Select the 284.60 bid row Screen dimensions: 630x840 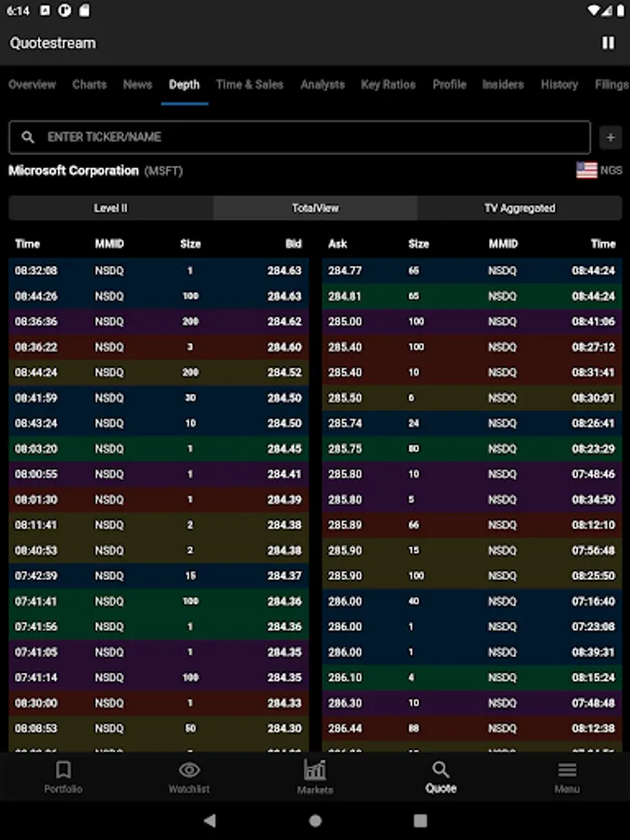point(159,347)
